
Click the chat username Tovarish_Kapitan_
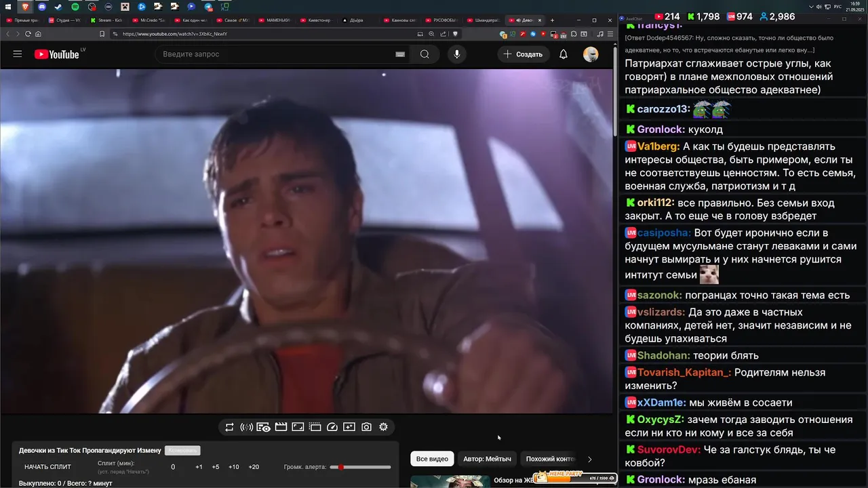pyautogui.click(x=684, y=373)
